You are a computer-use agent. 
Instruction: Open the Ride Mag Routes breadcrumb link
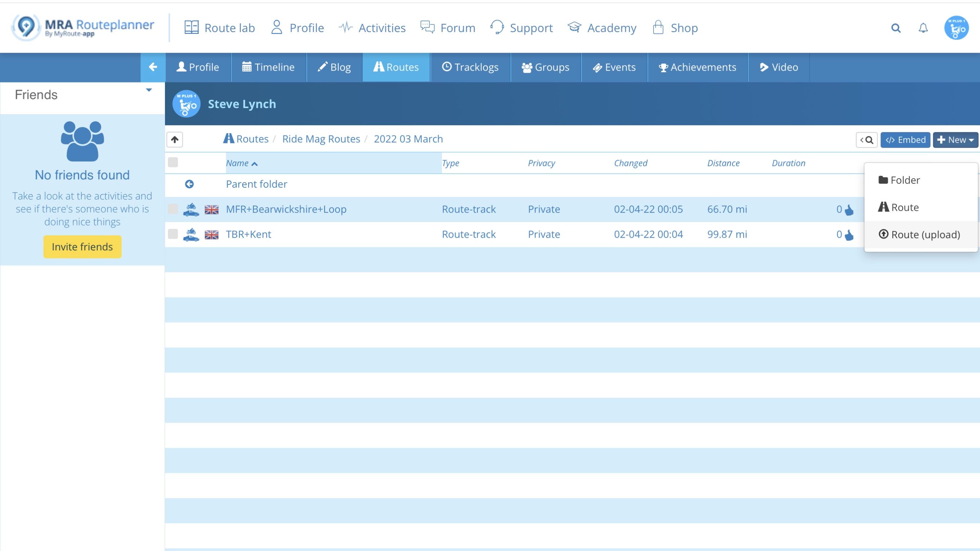[321, 139]
